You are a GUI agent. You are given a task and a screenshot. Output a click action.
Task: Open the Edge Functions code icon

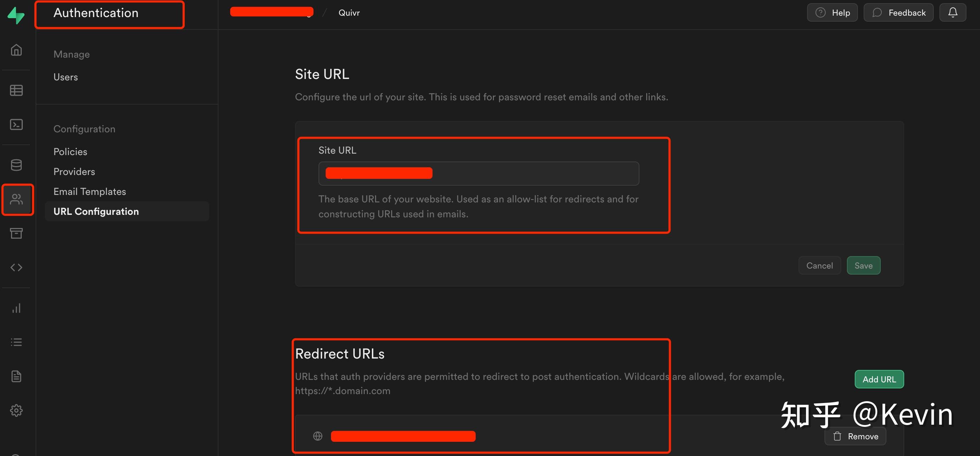16,267
